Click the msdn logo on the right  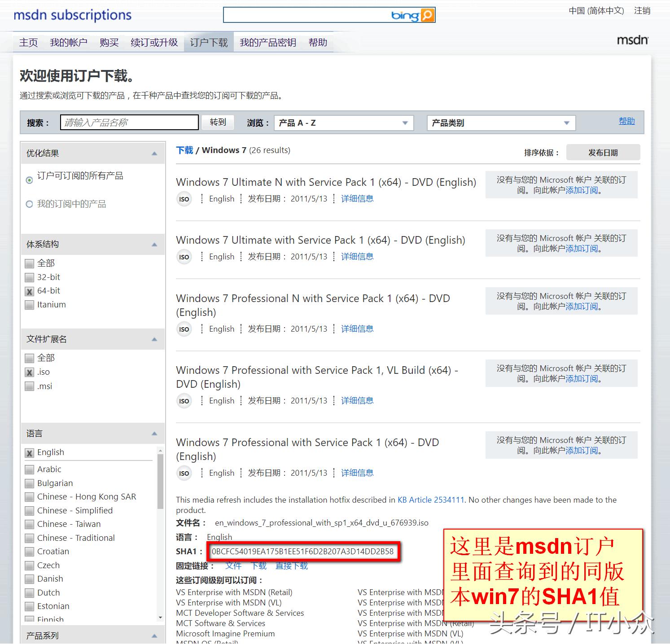click(633, 40)
